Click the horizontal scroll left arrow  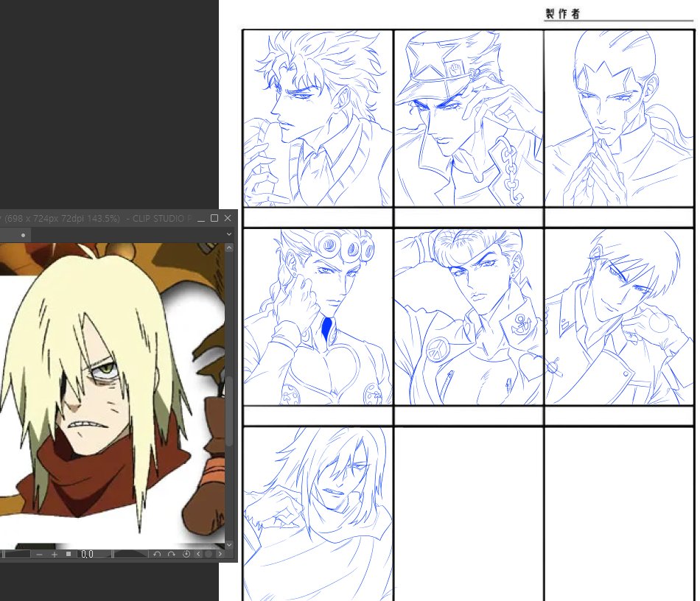pos(198,554)
